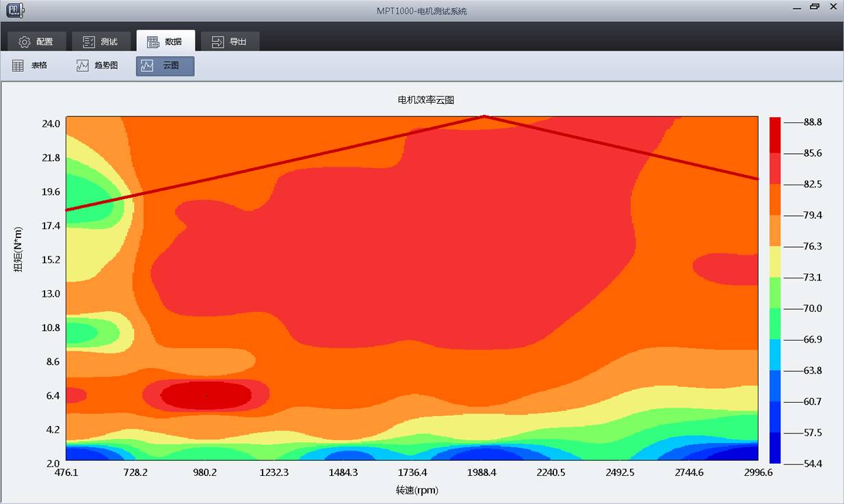This screenshot has width=844, height=504.
Task: Click the y-axis tick 13.0
Action: (x=52, y=293)
